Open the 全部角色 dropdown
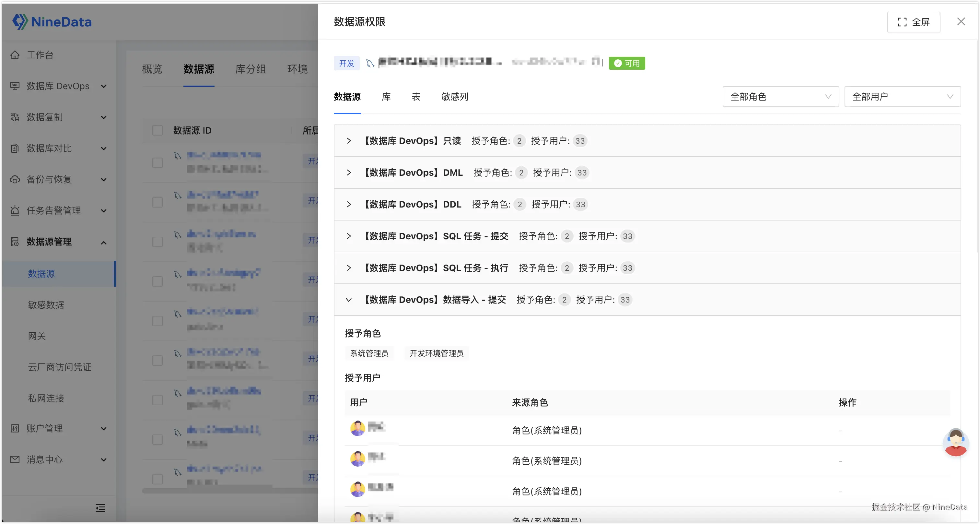 point(781,97)
